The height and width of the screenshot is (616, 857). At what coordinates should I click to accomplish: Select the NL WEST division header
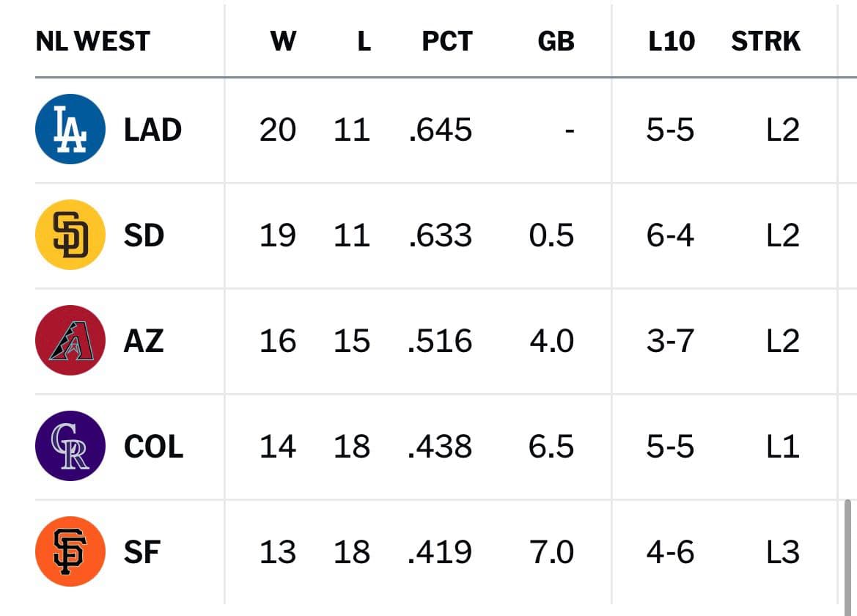click(93, 41)
